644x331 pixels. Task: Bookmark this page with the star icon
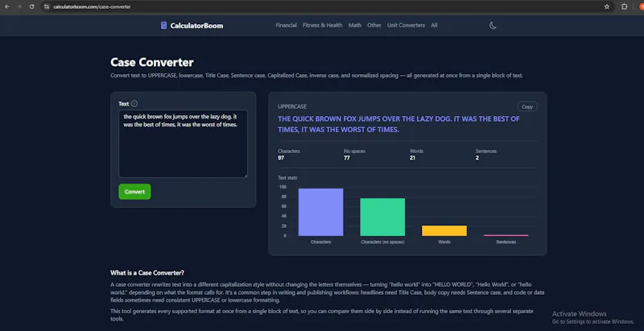607,6
